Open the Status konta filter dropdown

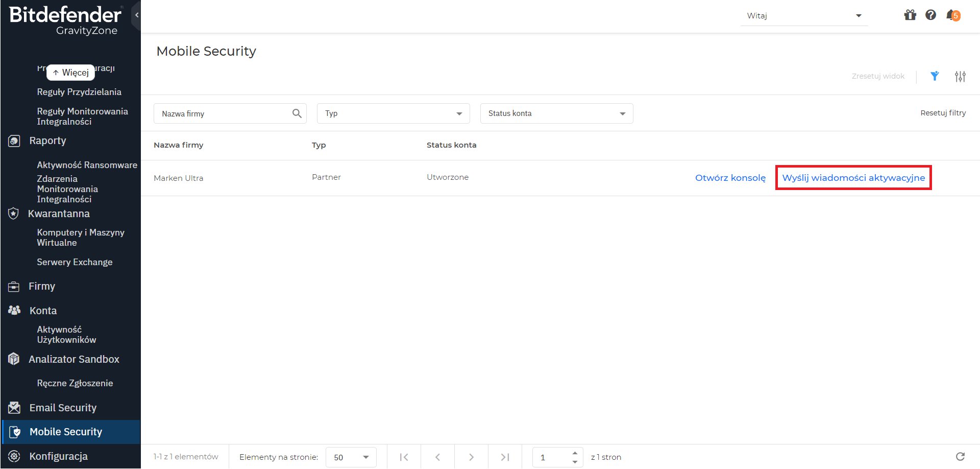coord(557,113)
